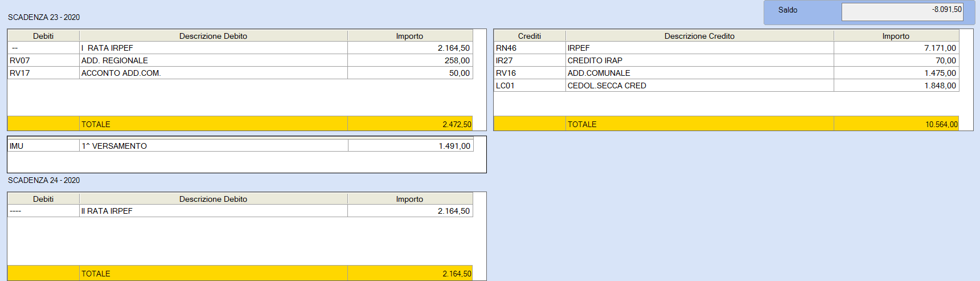Select the IMU code cell
This screenshot has width=980, height=281.
tap(43, 146)
